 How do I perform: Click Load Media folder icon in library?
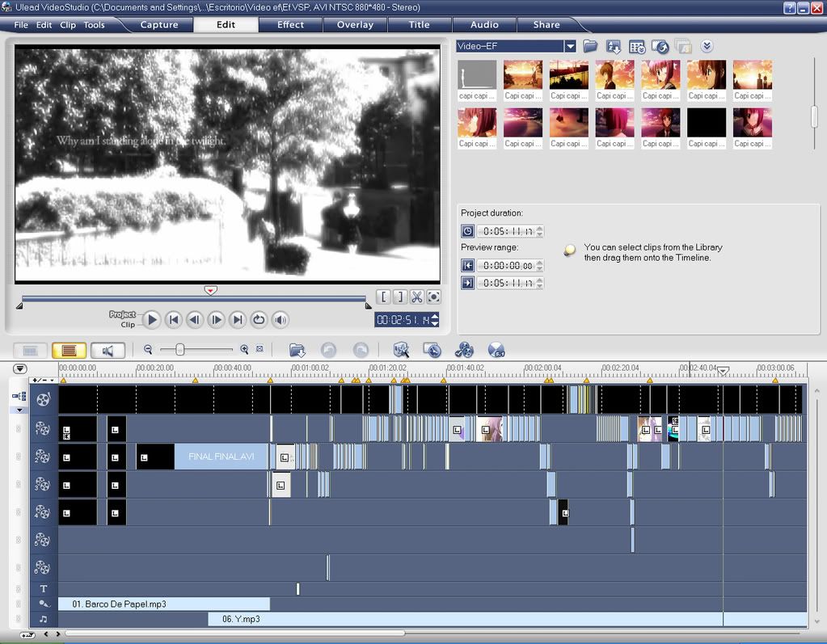(x=590, y=47)
